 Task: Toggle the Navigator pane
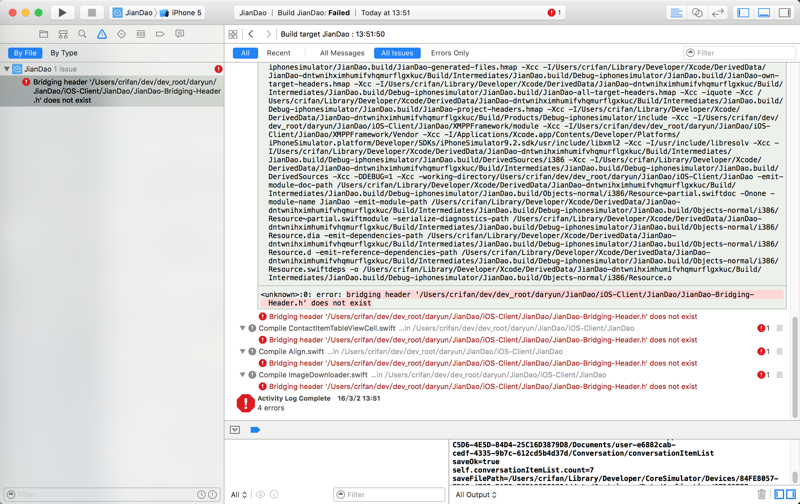pos(743,13)
